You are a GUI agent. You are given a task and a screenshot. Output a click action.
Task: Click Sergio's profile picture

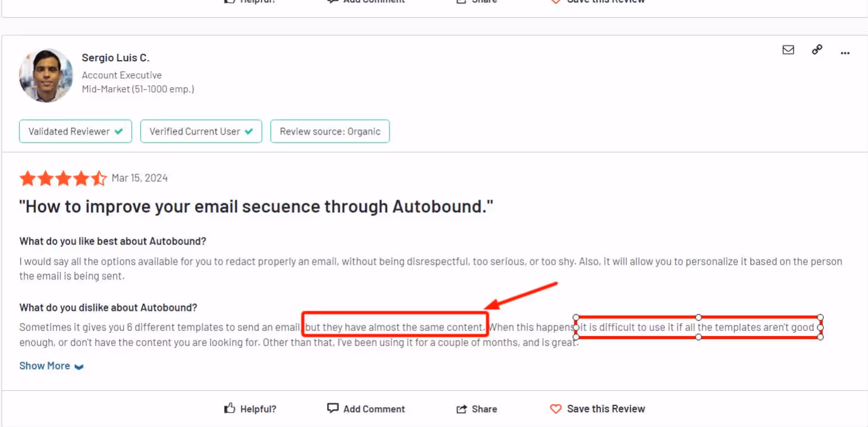click(x=46, y=75)
